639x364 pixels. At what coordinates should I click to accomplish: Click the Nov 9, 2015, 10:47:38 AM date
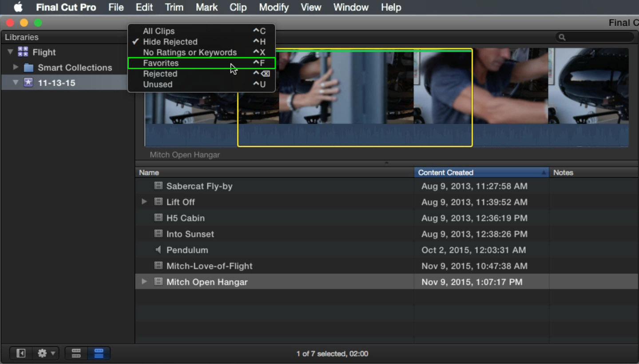(474, 266)
